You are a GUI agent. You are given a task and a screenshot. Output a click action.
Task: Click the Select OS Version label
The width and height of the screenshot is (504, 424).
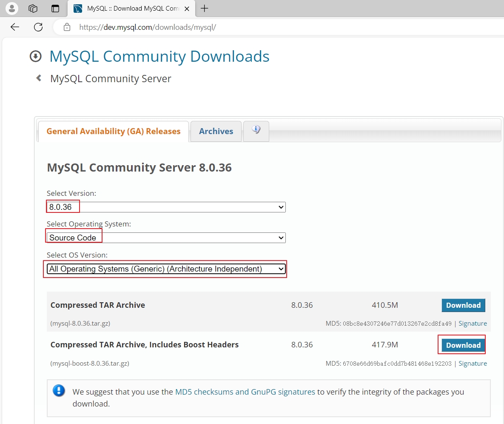77,255
